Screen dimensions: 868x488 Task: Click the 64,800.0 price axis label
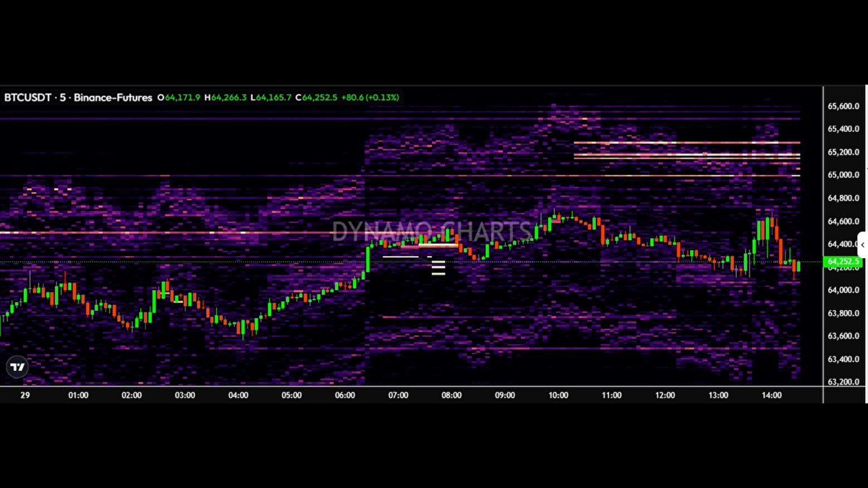pyautogui.click(x=843, y=198)
